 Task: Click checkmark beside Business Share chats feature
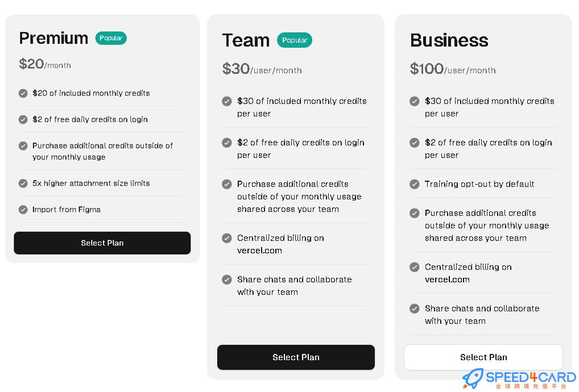tap(415, 308)
